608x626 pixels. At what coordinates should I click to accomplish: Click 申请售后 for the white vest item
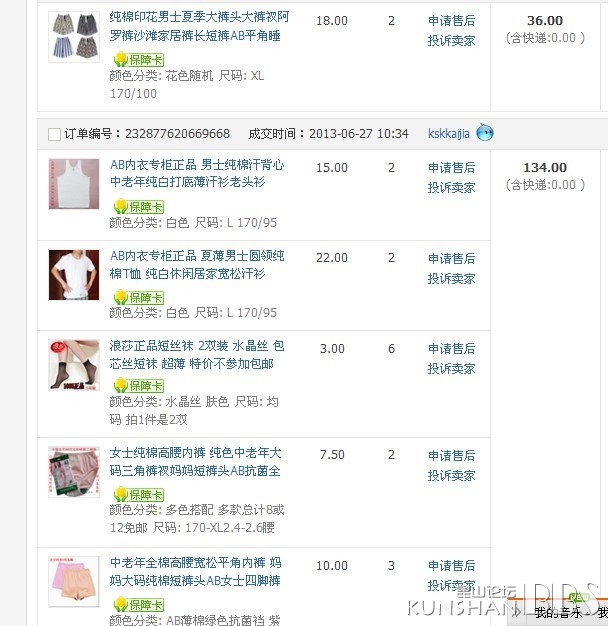click(452, 168)
